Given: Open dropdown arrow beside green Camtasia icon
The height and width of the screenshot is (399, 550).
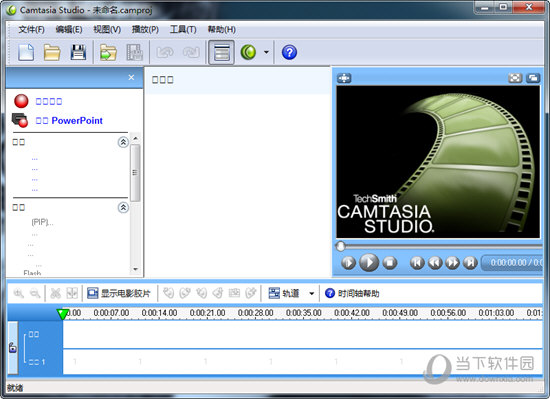Looking at the screenshot, I should (266, 53).
